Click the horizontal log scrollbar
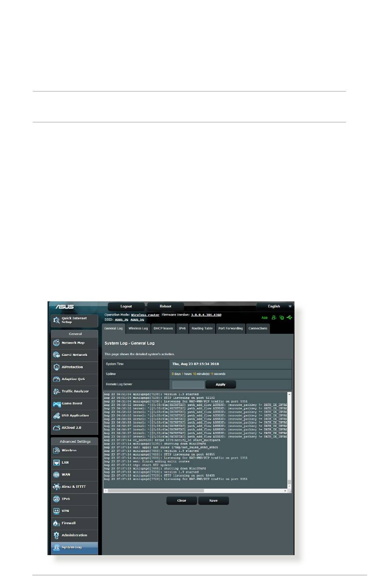 click(x=156, y=491)
